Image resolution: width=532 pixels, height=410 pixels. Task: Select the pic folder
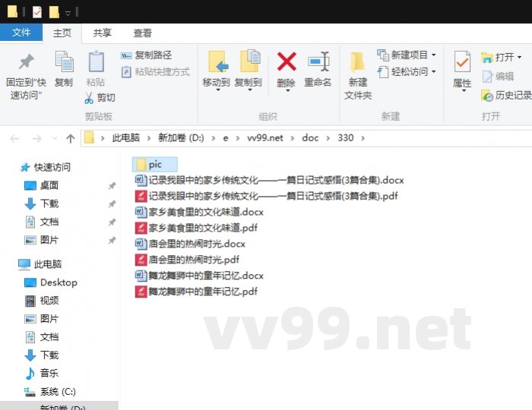pyautogui.click(x=155, y=165)
